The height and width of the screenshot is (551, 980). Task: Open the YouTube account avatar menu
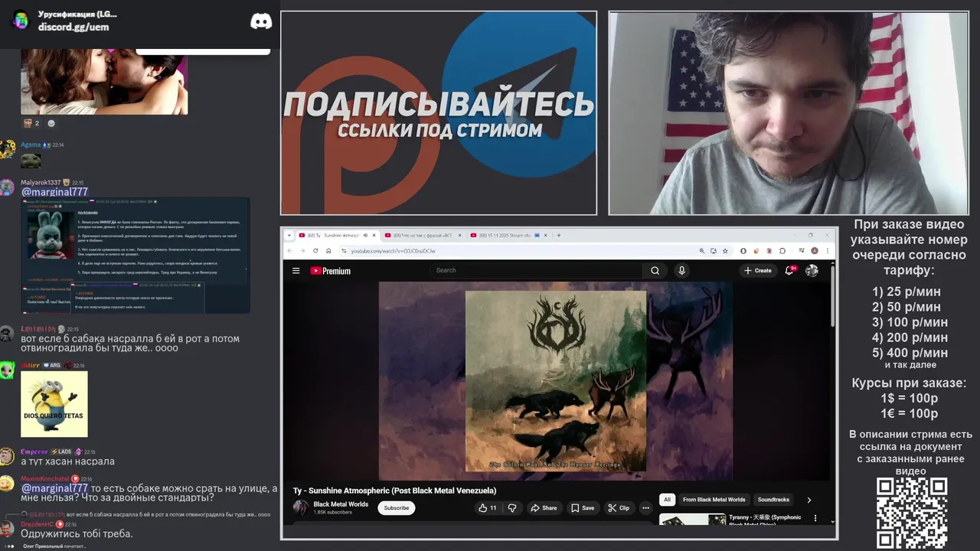point(812,270)
